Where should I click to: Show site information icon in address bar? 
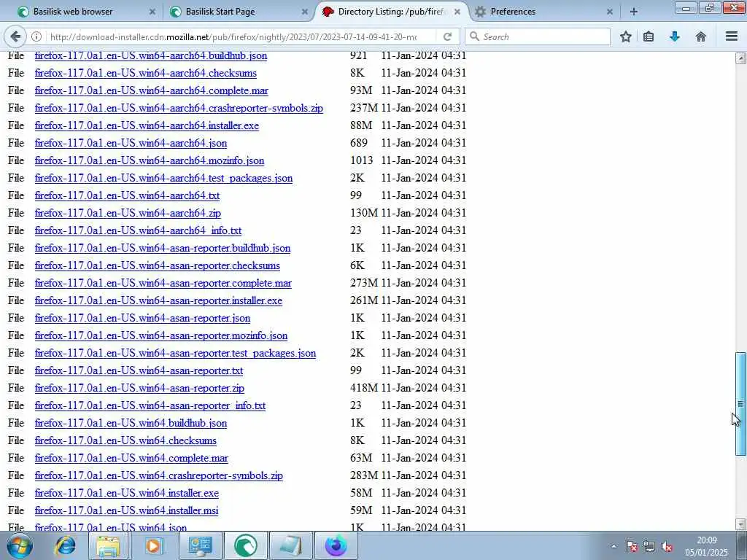(36, 36)
